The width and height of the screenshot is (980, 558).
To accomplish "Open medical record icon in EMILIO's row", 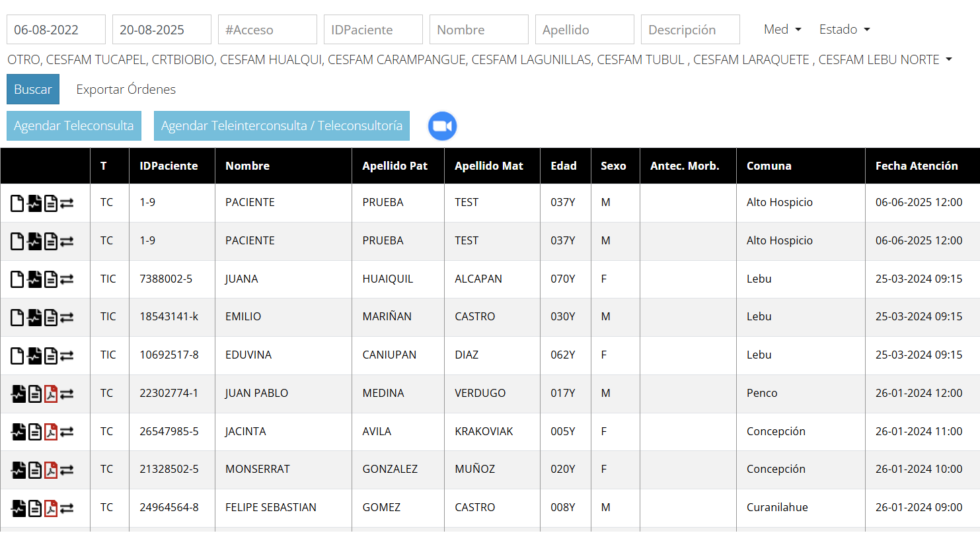I will pyautogui.click(x=34, y=318).
